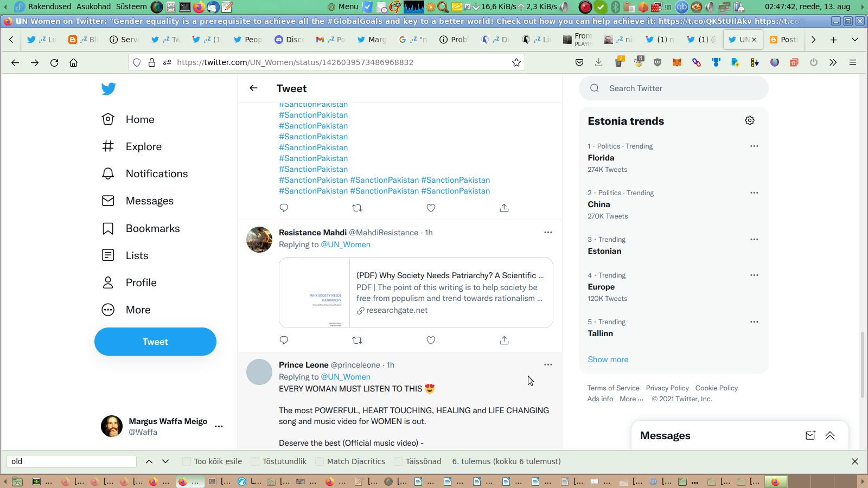The image size is (868, 488).
Task: Toggle 'Too kõik esile' highlight all checkbox
Action: click(187, 461)
